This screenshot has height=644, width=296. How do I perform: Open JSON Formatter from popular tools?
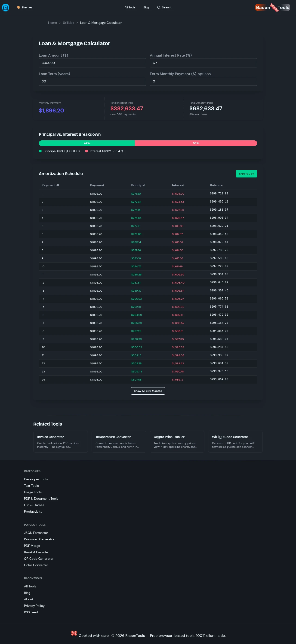tap(36, 532)
